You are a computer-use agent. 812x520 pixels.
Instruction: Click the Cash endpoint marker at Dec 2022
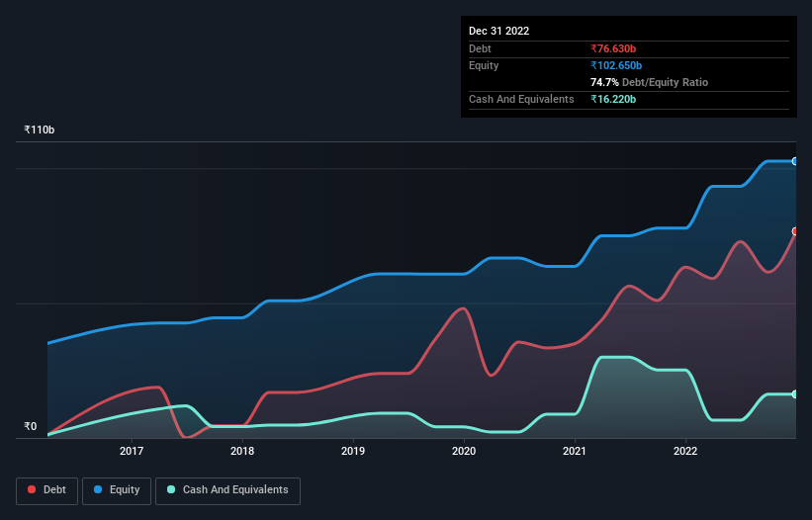click(795, 394)
